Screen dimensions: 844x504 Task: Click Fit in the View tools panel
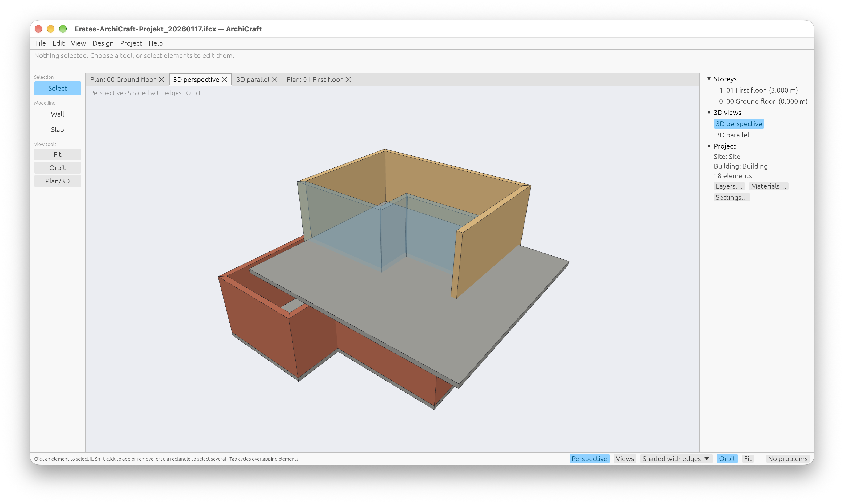[x=57, y=154]
